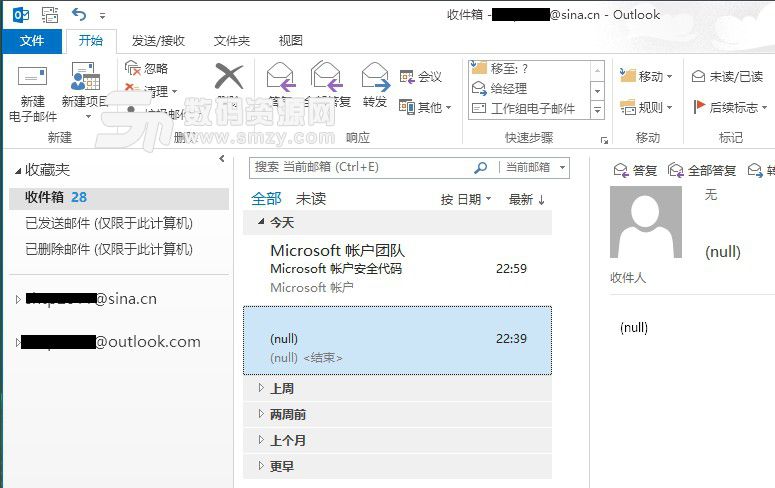775x488 pixels.
Task: Expand the Last Month group
Action: tap(261, 440)
